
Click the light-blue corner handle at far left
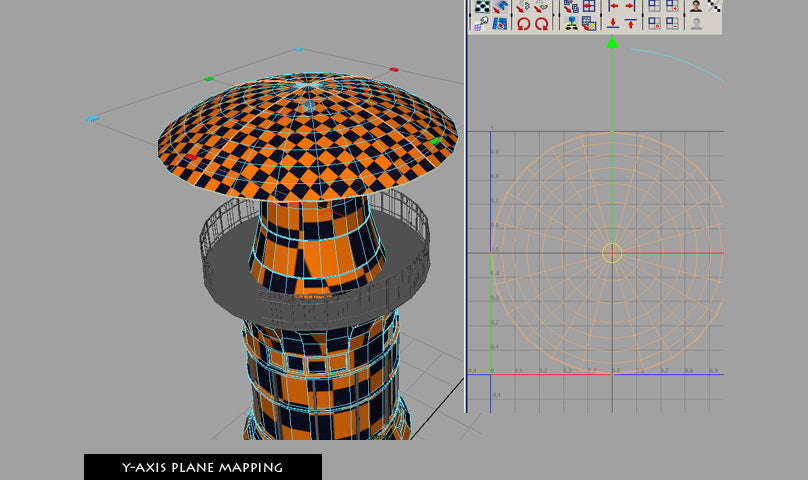pyautogui.click(x=93, y=119)
